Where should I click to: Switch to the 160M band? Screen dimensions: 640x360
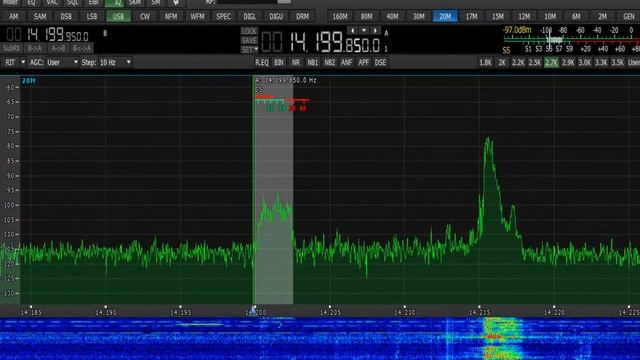[340, 17]
